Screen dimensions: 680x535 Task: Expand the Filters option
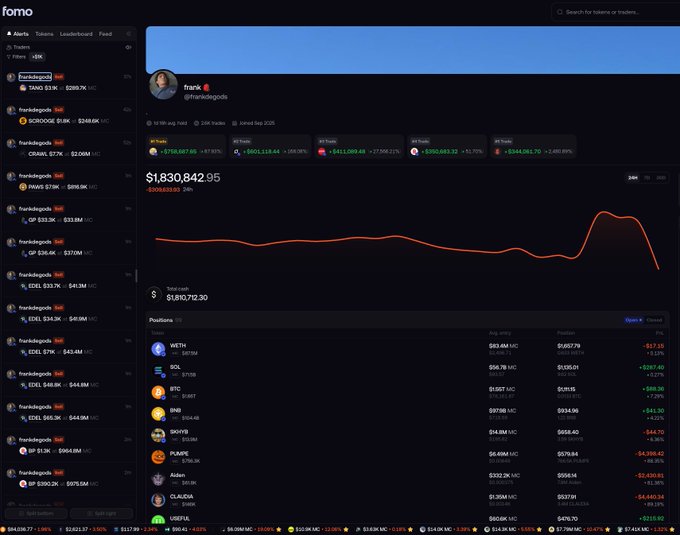[16, 57]
